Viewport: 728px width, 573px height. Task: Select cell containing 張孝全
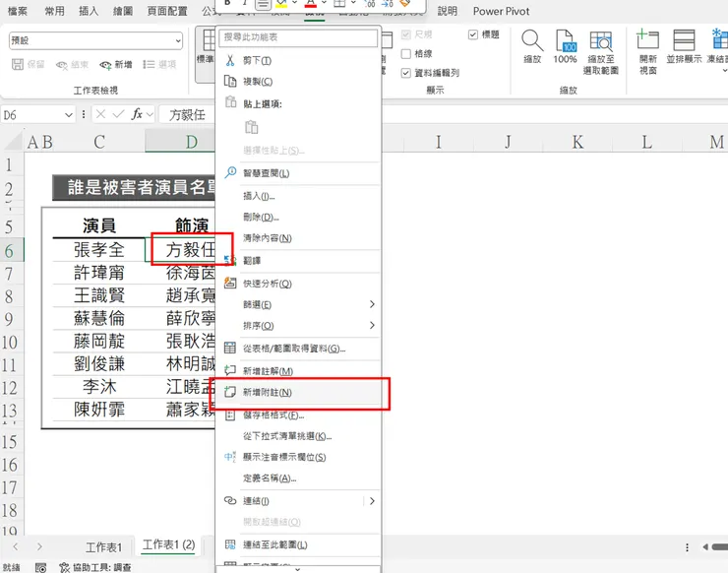[99, 250]
